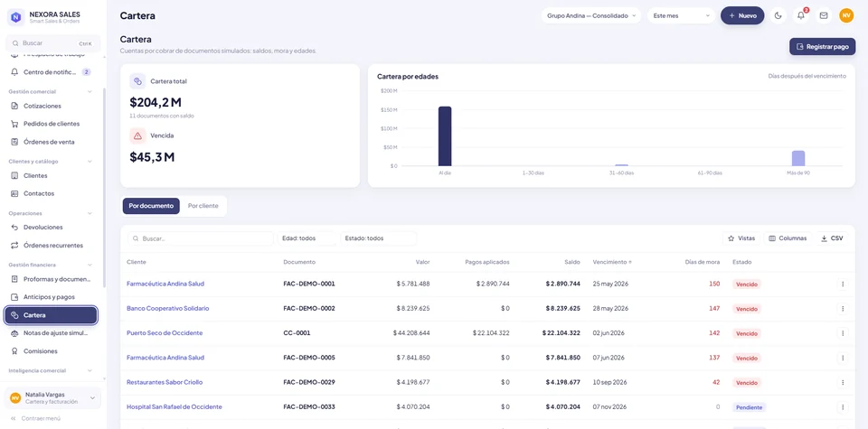Switch to the Por documento tab

pyautogui.click(x=151, y=206)
